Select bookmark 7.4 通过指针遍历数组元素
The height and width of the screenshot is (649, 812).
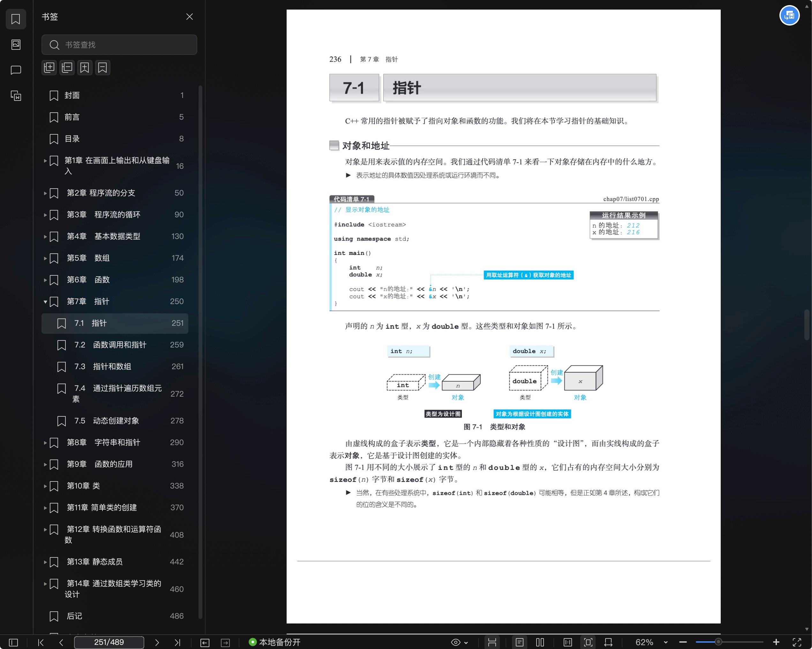(x=115, y=394)
